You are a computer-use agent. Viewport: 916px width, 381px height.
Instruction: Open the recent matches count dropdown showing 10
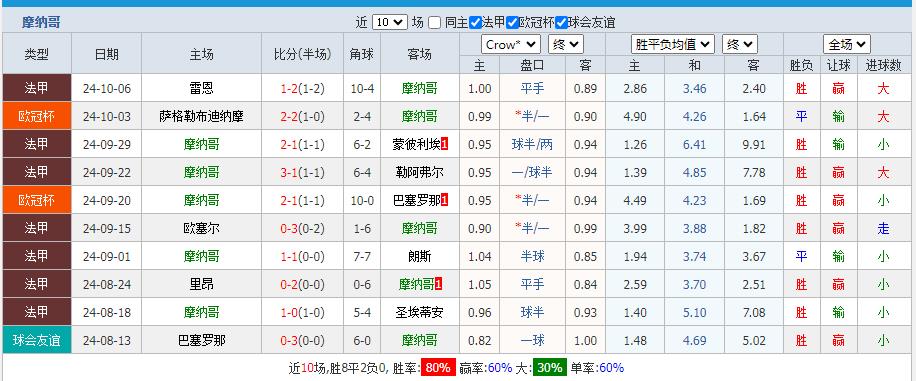(389, 22)
